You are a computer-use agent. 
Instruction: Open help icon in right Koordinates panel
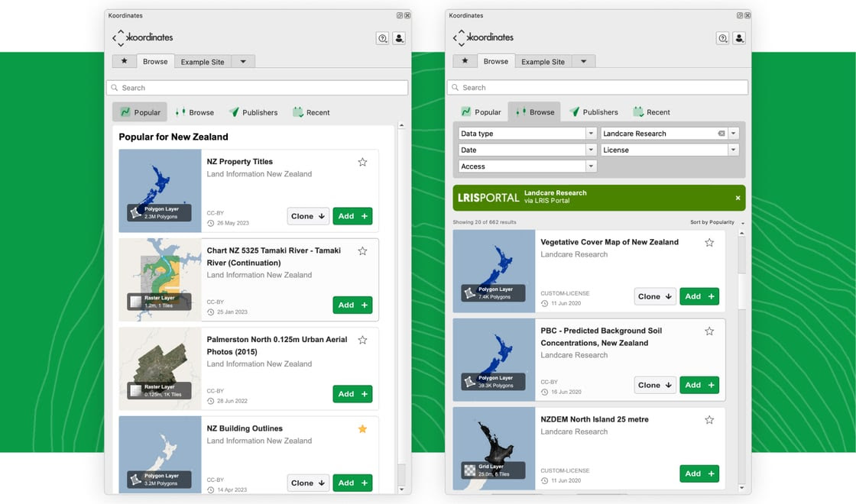pyautogui.click(x=723, y=38)
